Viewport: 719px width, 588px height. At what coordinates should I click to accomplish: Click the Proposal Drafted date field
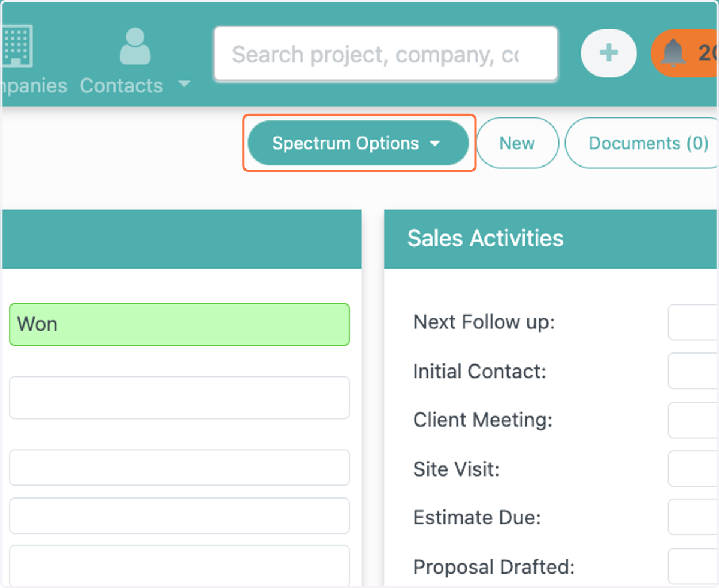pos(693,566)
